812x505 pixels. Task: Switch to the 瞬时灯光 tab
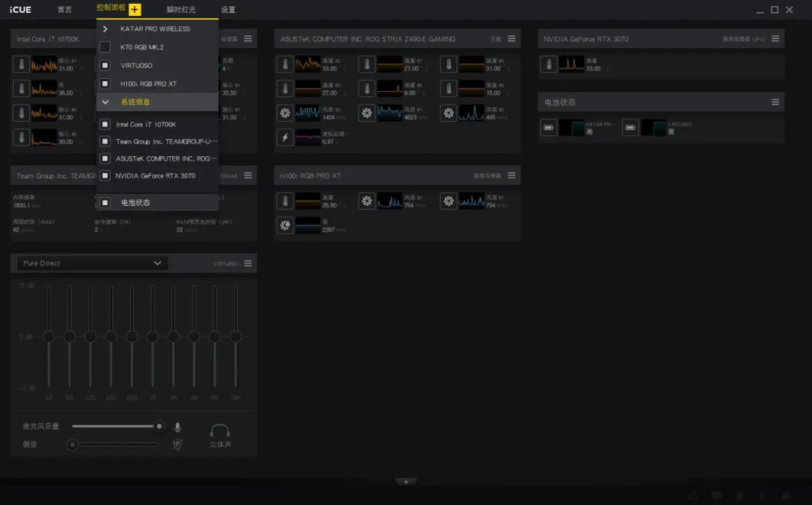pos(181,10)
